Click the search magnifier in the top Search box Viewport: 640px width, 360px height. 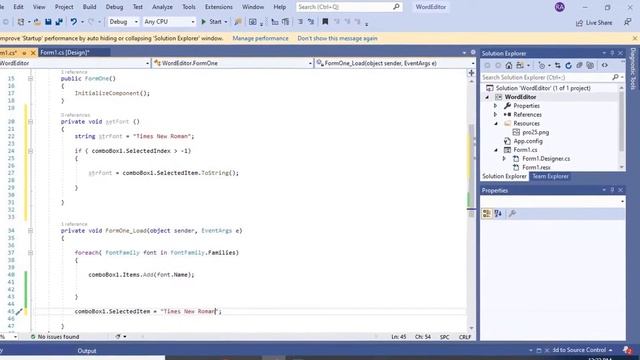pos(396,7)
